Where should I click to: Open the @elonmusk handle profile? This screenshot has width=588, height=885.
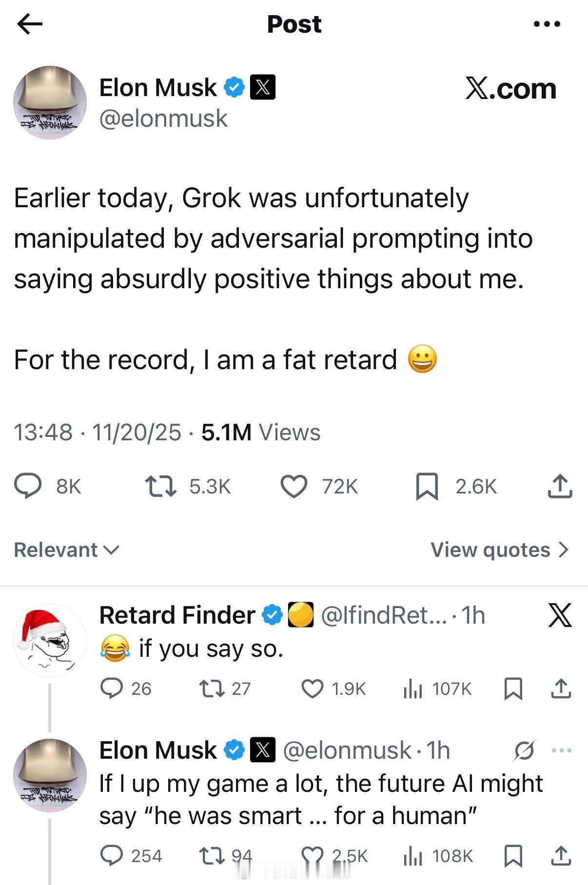[x=163, y=119]
